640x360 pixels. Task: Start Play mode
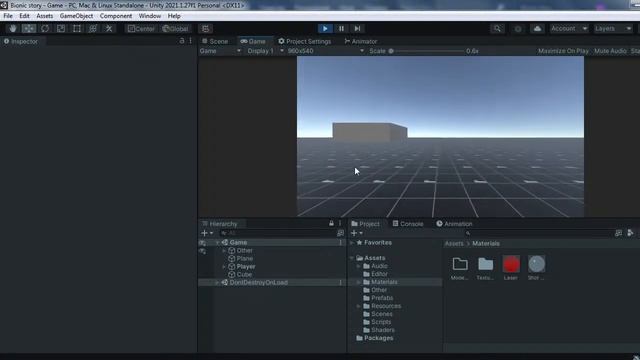pos(325,29)
